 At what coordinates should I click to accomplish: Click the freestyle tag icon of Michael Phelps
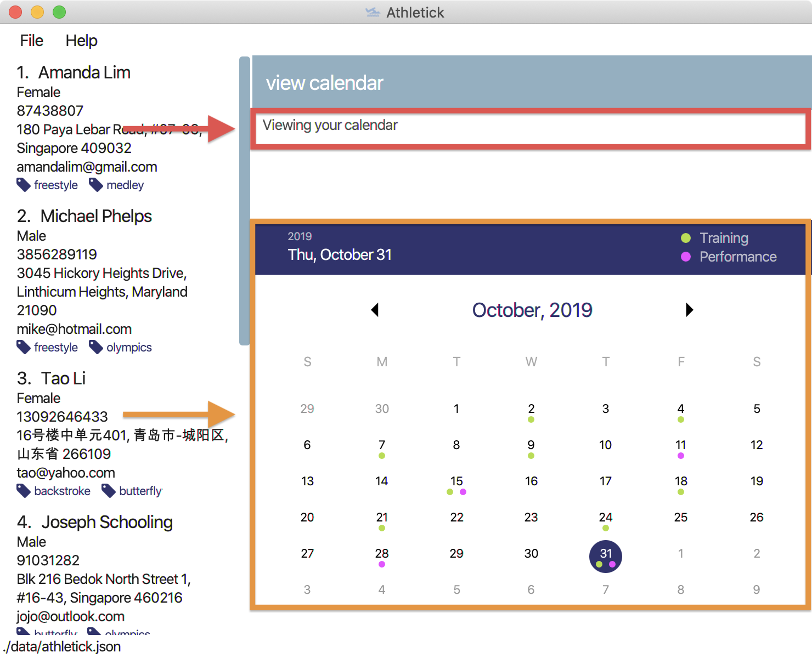coord(24,348)
